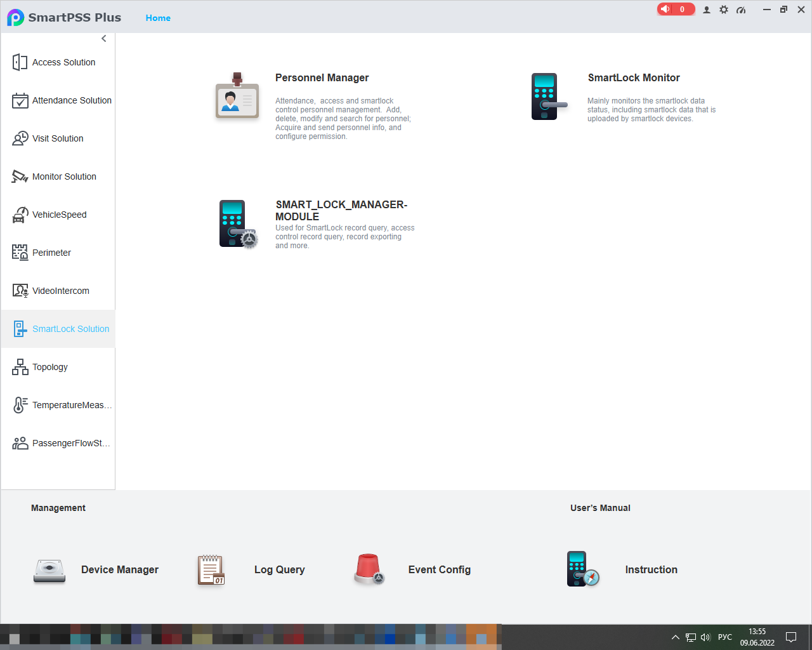
Task: Open the SMART_LOCK_MANAGER-MODULE title link
Action: point(341,211)
